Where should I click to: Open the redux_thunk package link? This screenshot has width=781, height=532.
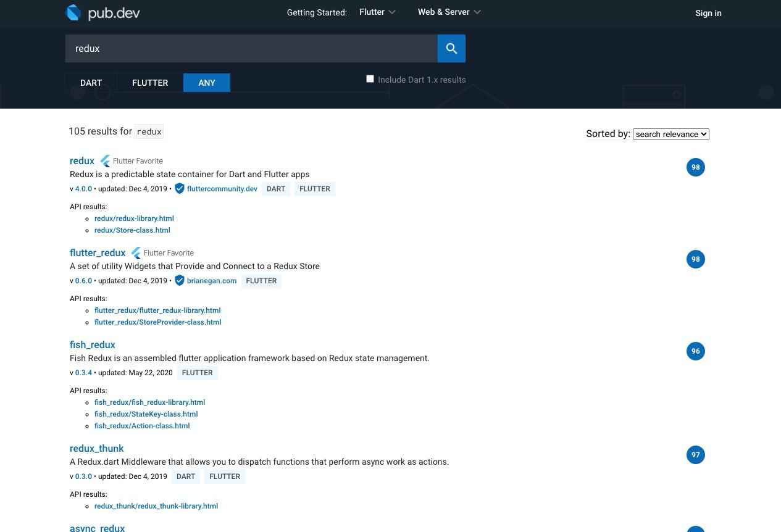(x=97, y=449)
